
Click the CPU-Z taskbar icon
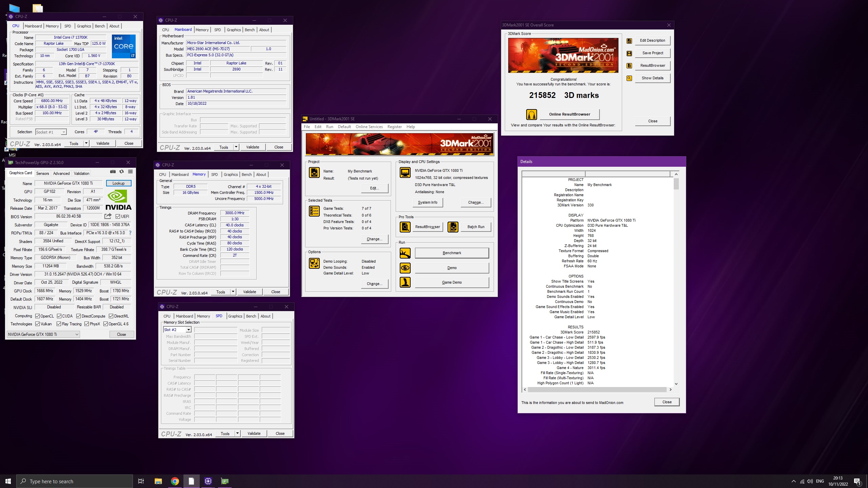coord(208,481)
